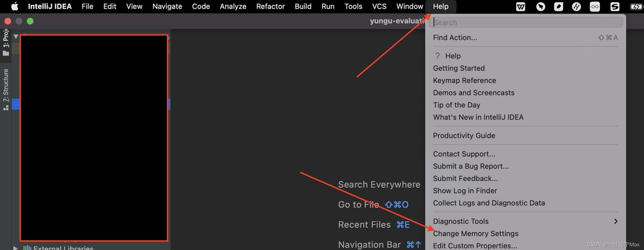
Task: Collapse the project root tree node
Action: 16,36
